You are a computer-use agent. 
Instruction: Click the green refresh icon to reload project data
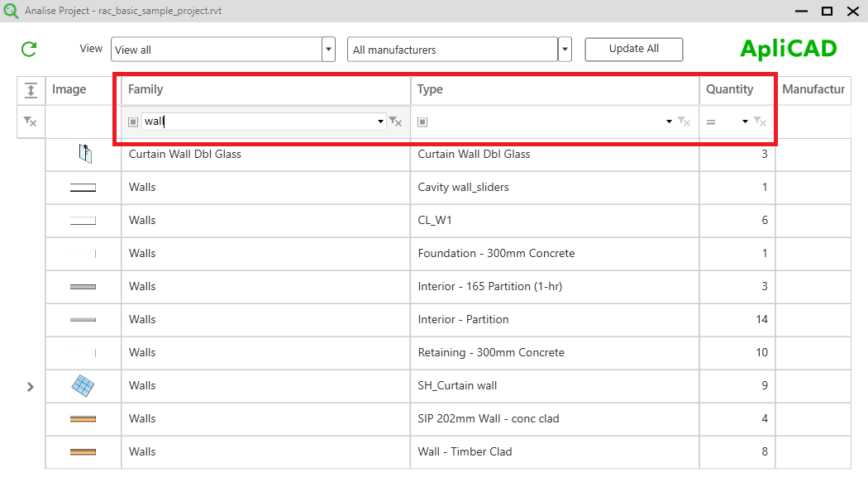pos(27,49)
